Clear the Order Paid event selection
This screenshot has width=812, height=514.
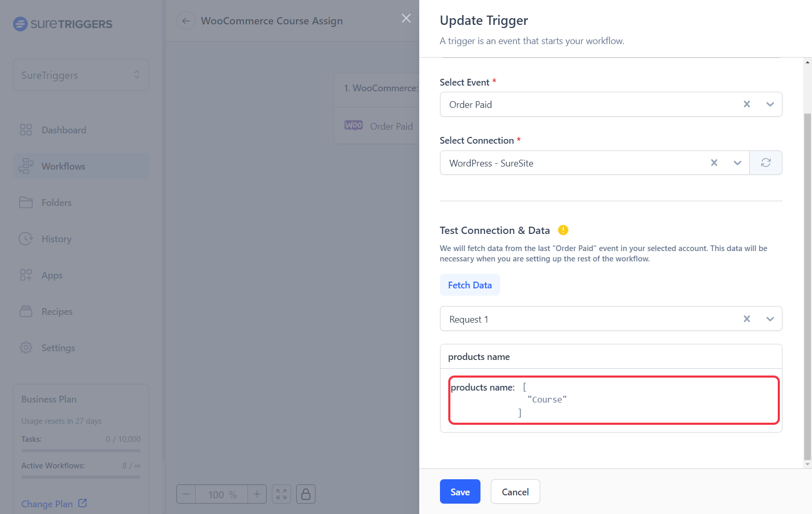747,104
